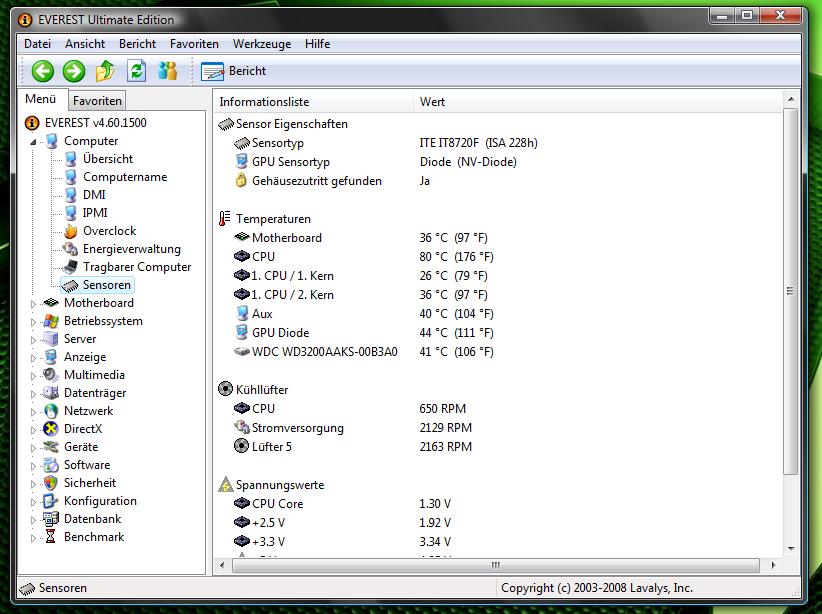Collapse the Computer tree node

click(33, 142)
